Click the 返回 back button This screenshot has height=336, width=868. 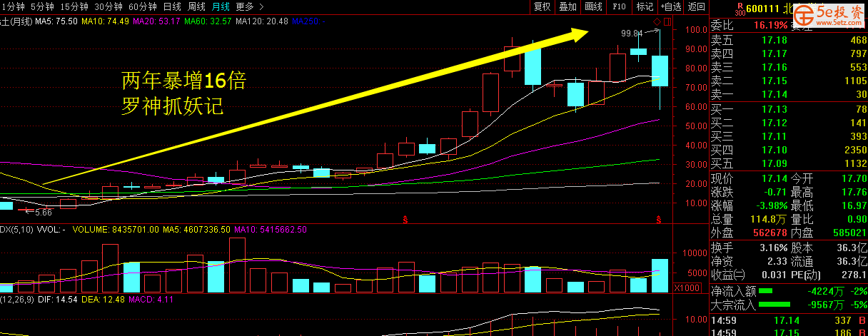[696, 6]
